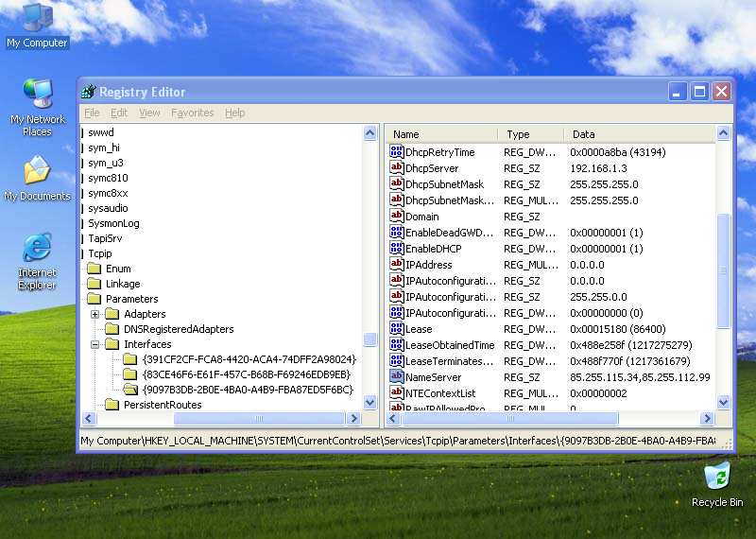Open the Recycle Bin icon
756x539 pixels.
point(717,484)
